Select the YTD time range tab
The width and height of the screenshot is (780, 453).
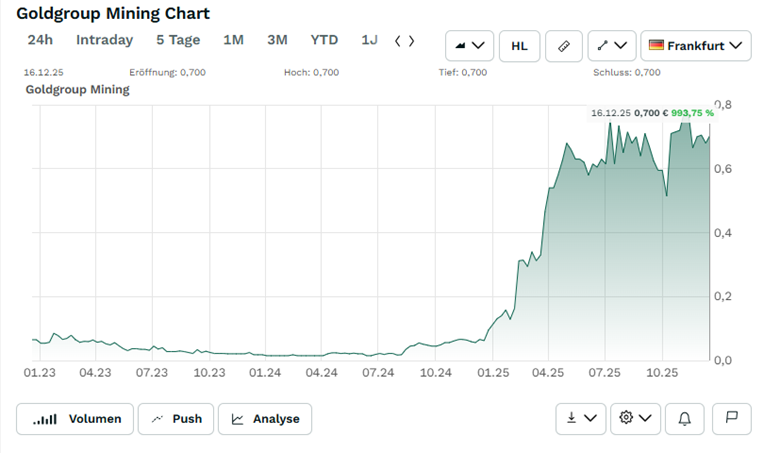click(x=324, y=40)
